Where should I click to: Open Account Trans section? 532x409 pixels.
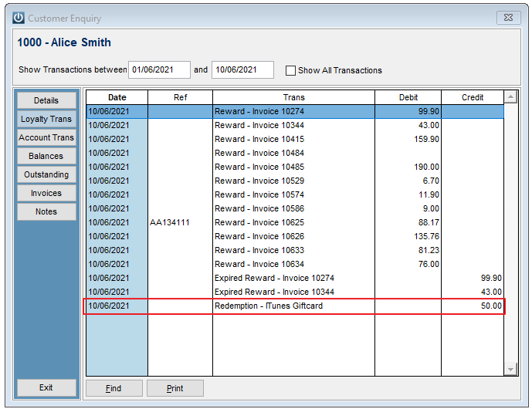pyautogui.click(x=46, y=137)
